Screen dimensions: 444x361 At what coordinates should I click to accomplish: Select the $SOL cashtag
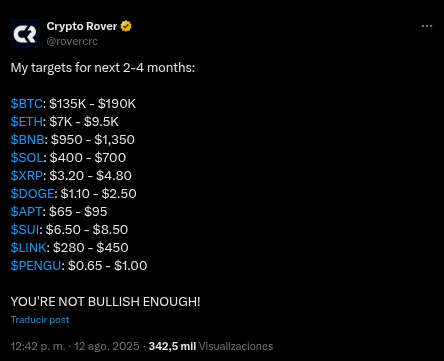point(27,158)
